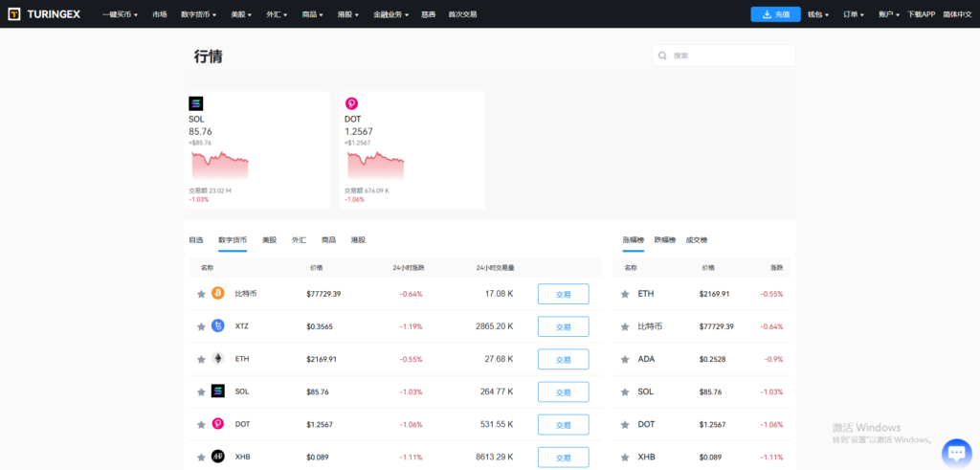Open the 订单 dropdown
Viewport: 980px width, 470px height.
[854, 14]
